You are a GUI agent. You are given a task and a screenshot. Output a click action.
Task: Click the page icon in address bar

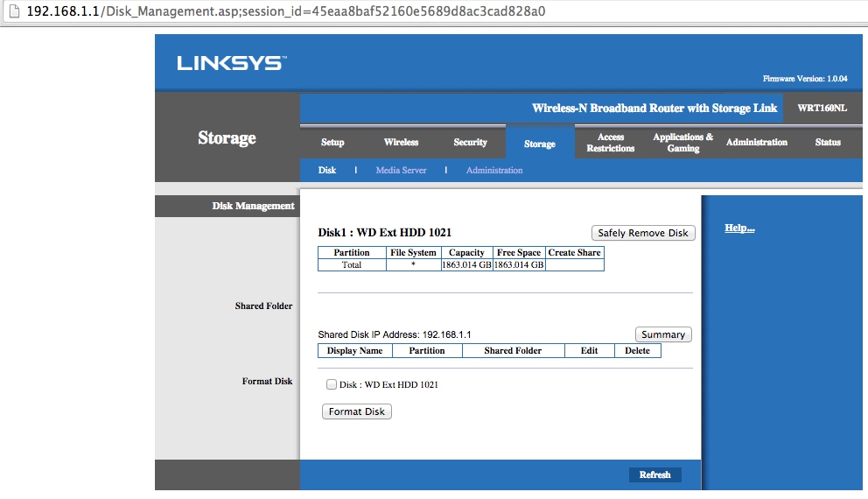tap(15, 11)
